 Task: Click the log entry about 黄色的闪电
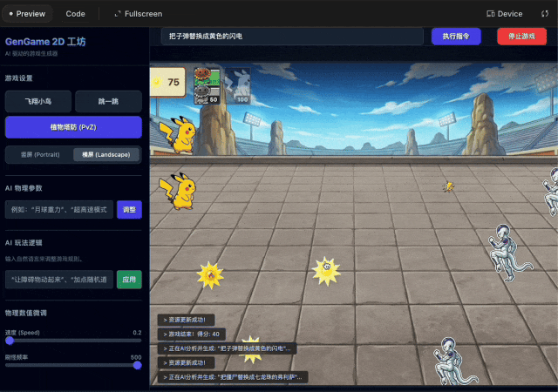[227, 348]
